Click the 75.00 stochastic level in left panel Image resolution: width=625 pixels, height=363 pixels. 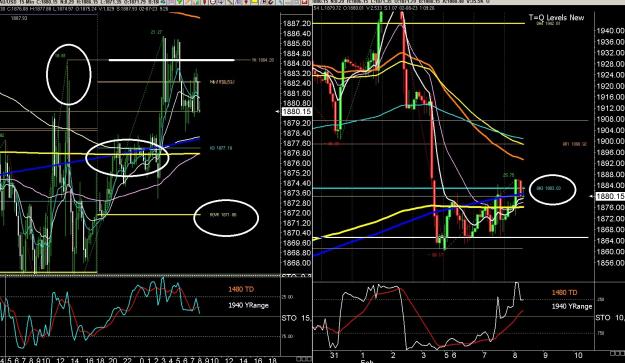(x=288, y=336)
